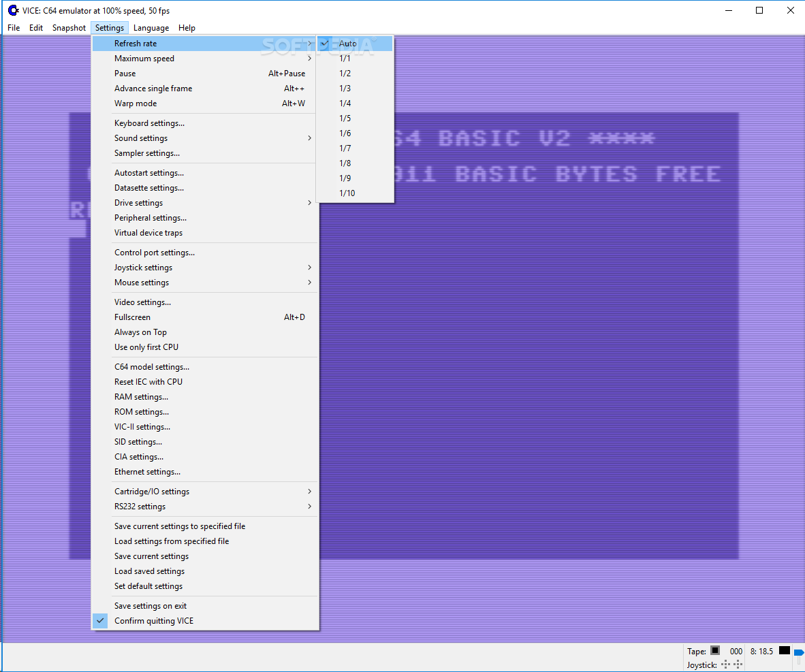Viewport: 805px width, 672px height.
Task: Select refresh rate 1/6
Action: [x=355, y=133]
